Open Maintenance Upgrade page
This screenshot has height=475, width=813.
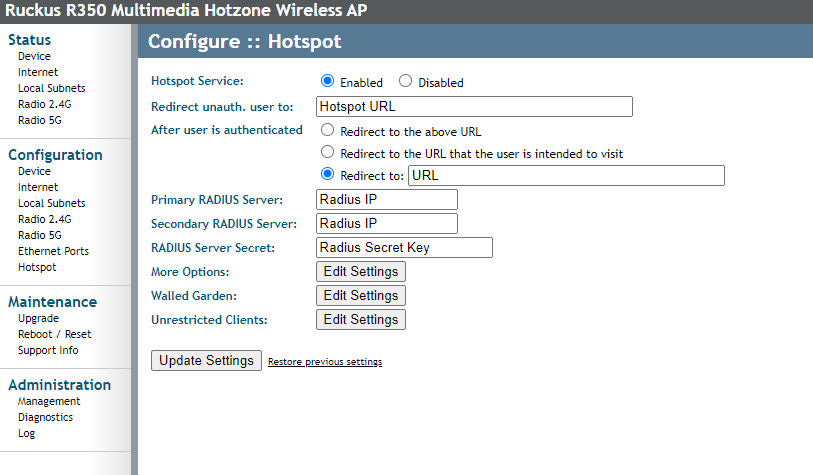[x=38, y=318]
